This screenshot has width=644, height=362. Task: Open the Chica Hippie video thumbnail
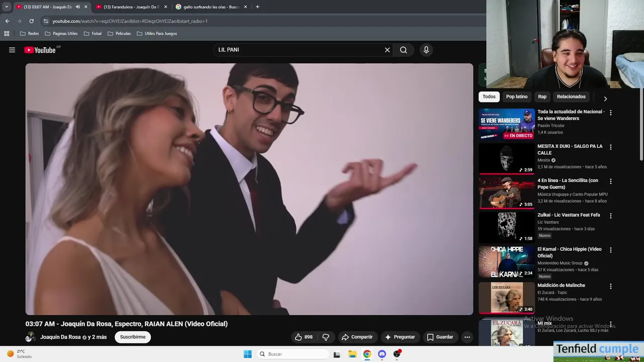pos(507,261)
